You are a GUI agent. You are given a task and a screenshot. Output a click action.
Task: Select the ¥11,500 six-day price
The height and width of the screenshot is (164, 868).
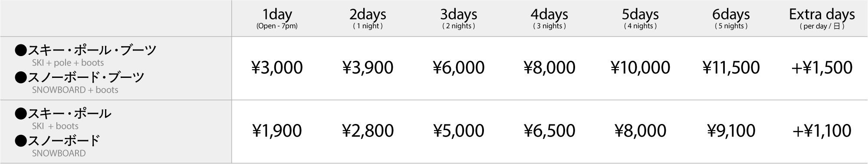731,67
